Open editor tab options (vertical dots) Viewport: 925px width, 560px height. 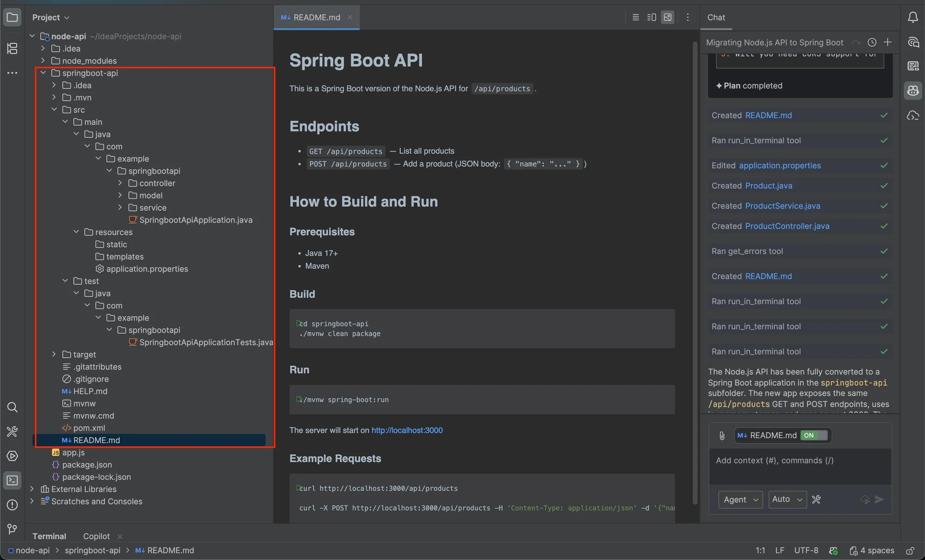click(688, 17)
